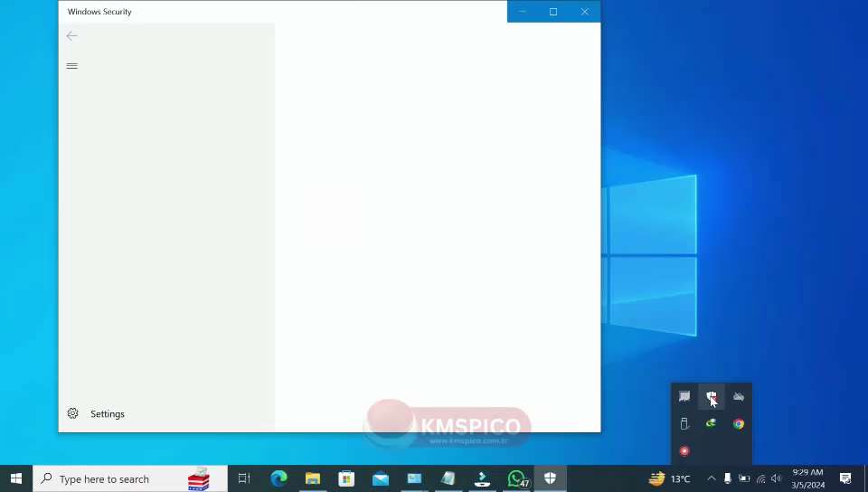Open File Explorer from the taskbar
This screenshot has height=492, width=868.
click(x=313, y=478)
